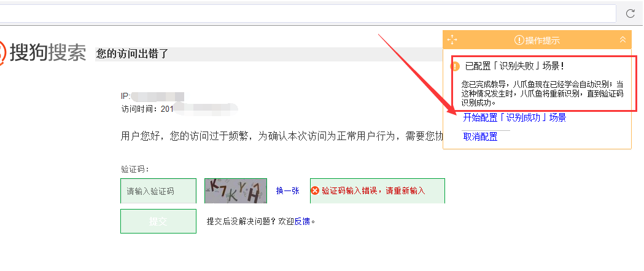Click the move-panel crosshair icon
The height and width of the screenshot is (271, 644).
tap(452, 40)
